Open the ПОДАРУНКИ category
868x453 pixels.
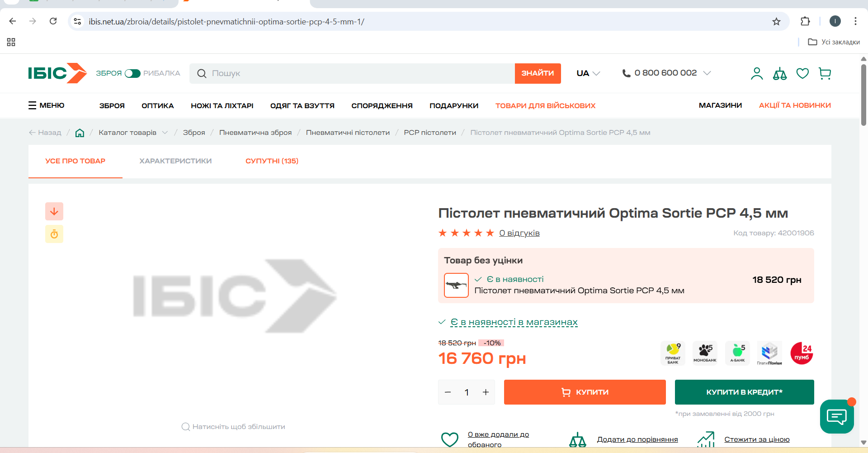point(454,105)
